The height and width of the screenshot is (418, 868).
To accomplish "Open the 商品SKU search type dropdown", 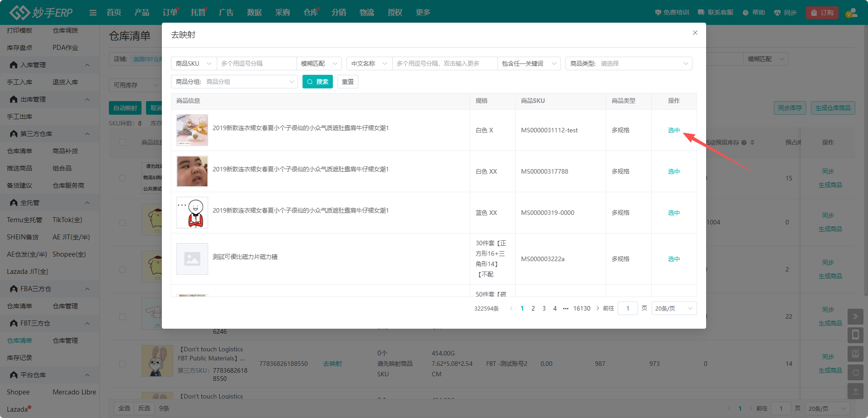I will [x=194, y=63].
